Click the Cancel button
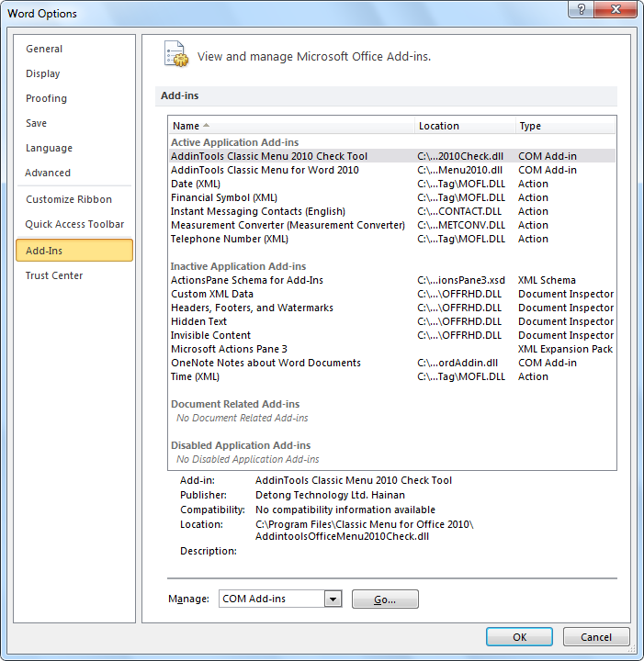Screen dimensions: 644x661 click(x=596, y=637)
